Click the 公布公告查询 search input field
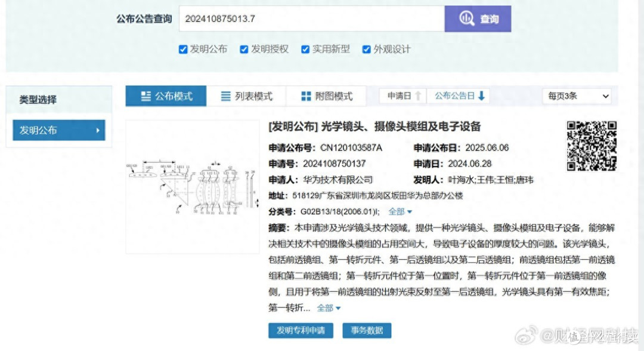This screenshot has width=644, height=351. pyautogui.click(x=312, y=19)
